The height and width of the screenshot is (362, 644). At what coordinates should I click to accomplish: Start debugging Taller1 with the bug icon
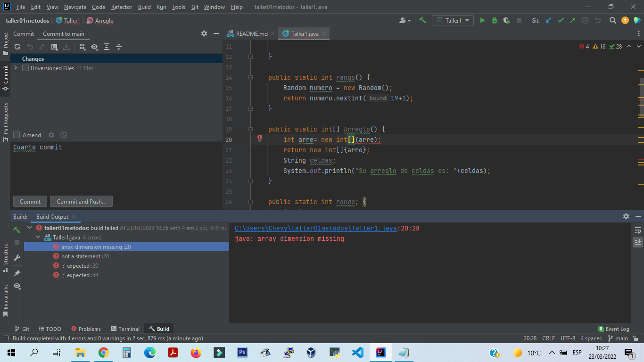(495, 20)
